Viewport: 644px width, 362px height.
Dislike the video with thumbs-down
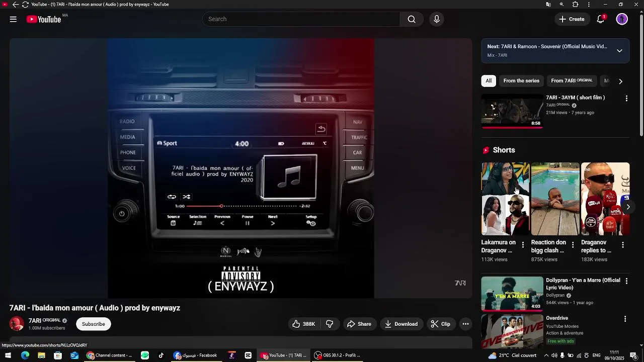330,324
